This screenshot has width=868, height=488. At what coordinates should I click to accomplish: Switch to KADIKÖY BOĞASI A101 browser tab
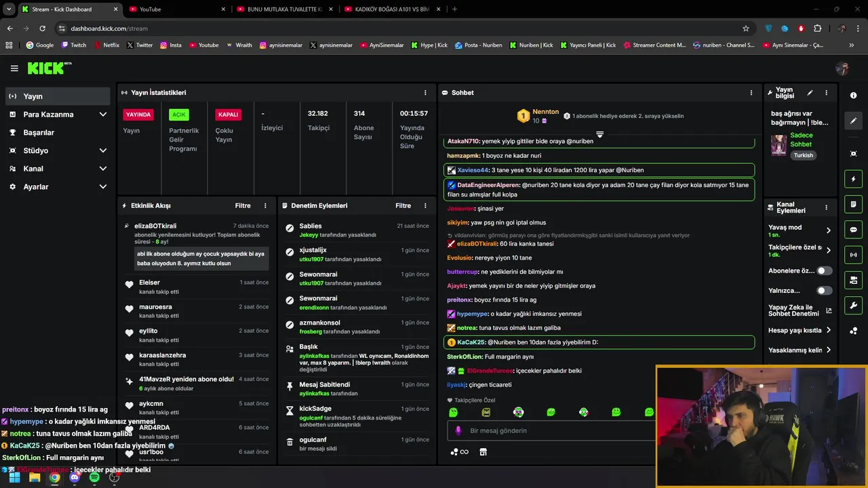[392, 9]
